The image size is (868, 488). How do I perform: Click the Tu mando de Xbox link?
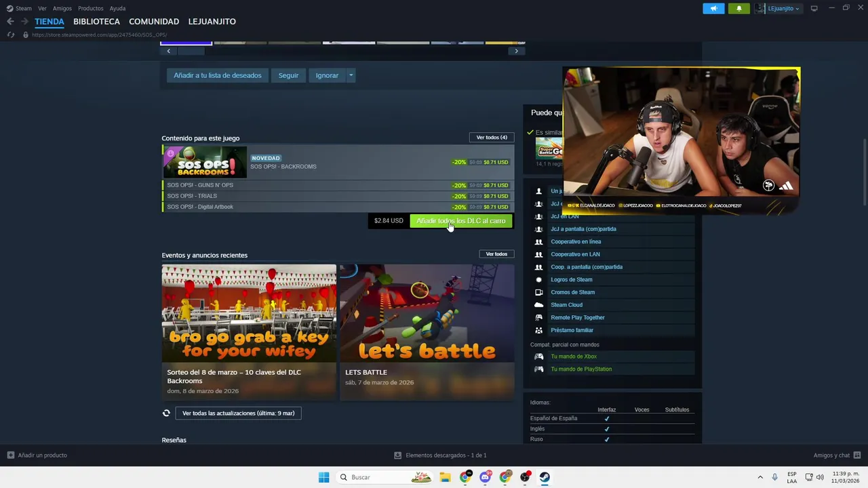click(x=574, y=357)
